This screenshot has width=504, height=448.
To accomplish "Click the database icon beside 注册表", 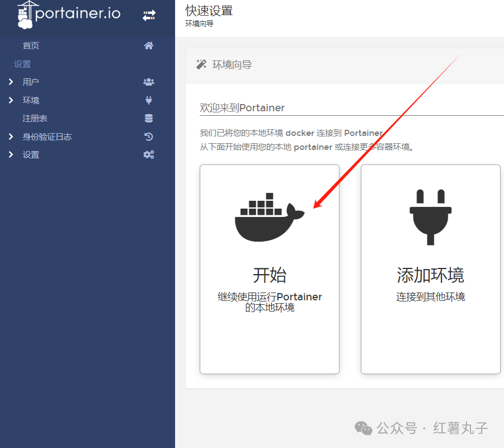I will click(x=148, y=118).
